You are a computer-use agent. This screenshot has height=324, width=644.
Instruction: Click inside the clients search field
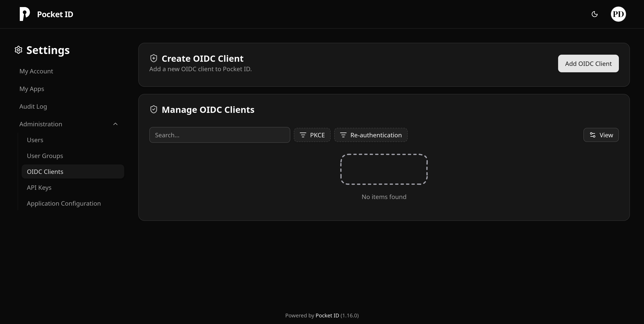click(x=220, y=135)
